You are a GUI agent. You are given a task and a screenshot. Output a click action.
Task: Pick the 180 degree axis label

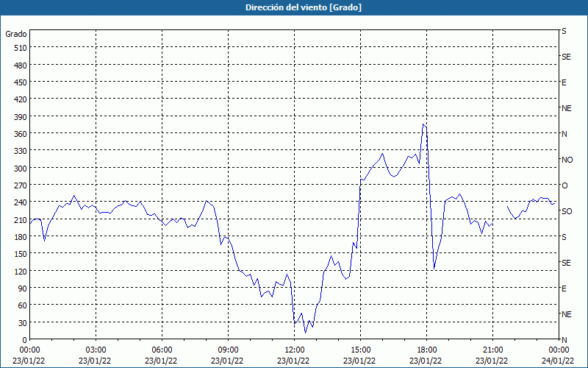21,237
